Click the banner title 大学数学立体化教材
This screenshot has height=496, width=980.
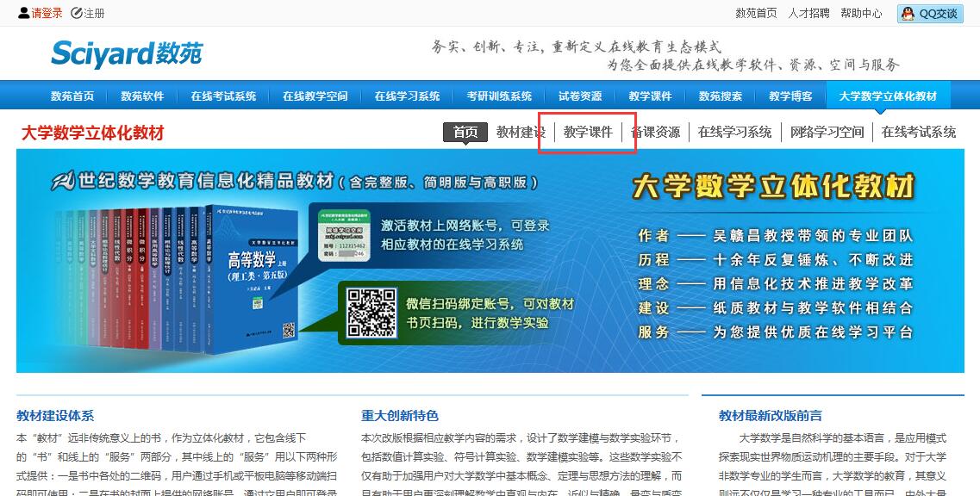[x=773, y=186]
